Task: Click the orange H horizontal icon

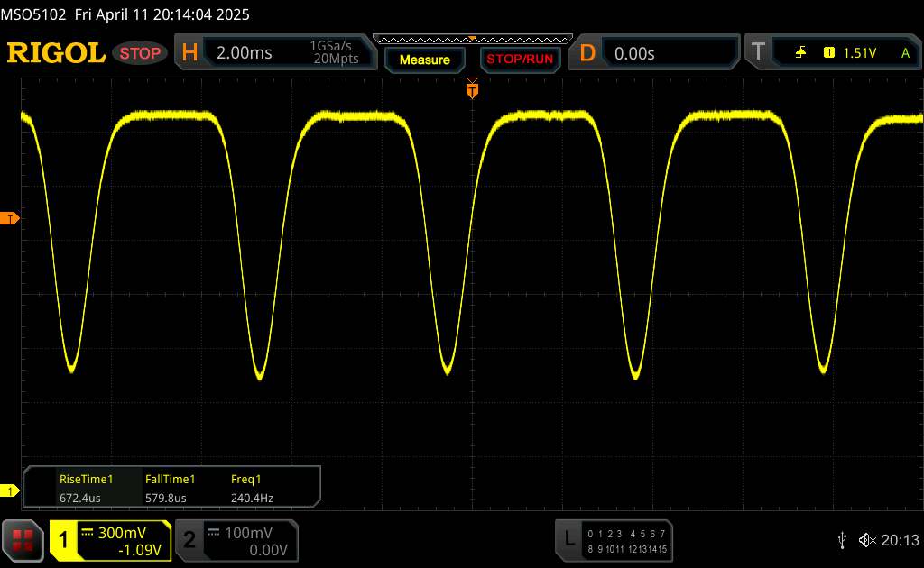Action: (189, 52)
